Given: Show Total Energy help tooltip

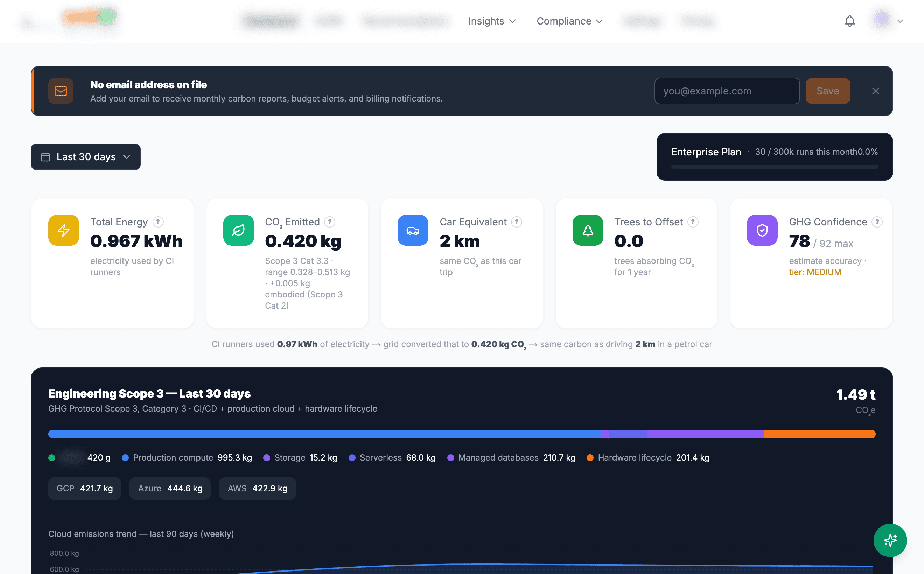Looking at the screenshot, I should click(158, 222).
